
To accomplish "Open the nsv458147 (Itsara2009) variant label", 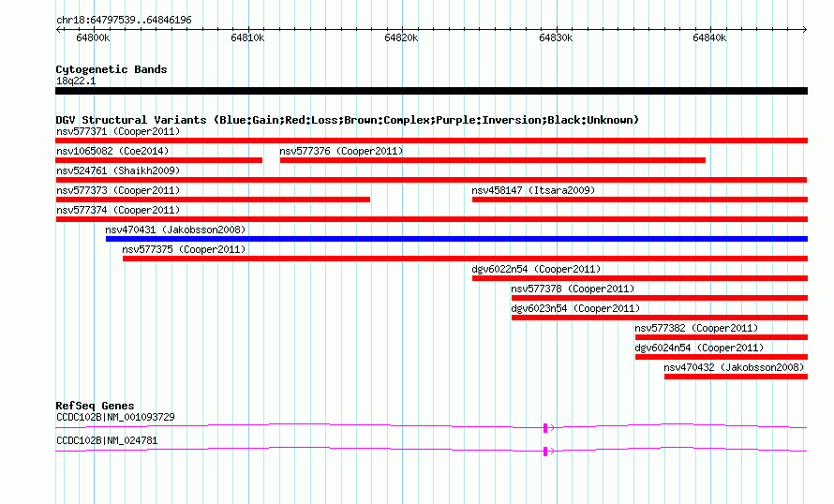I will (x=533, y=190).
